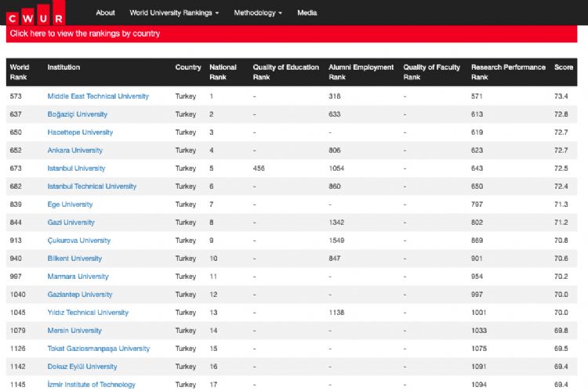Select alumni employment rank 1138
Viewport: 588px width, 391px height.
point(336,313)
